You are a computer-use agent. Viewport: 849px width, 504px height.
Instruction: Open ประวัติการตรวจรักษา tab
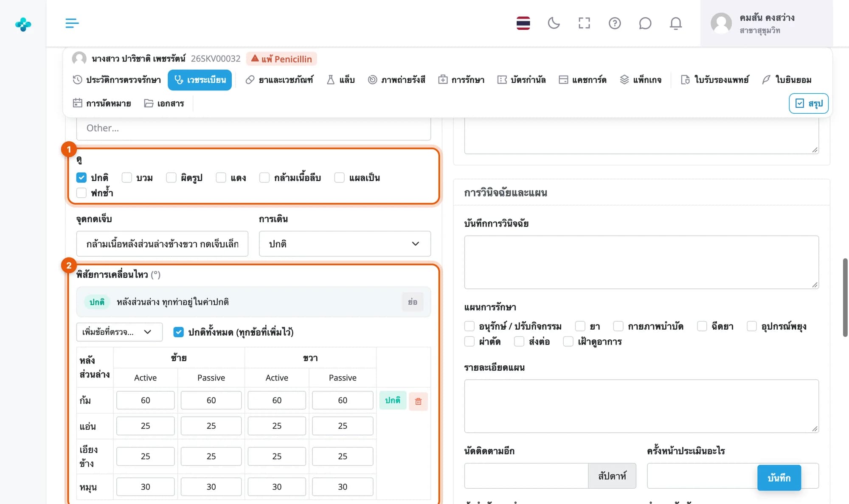tap(117, 80)
